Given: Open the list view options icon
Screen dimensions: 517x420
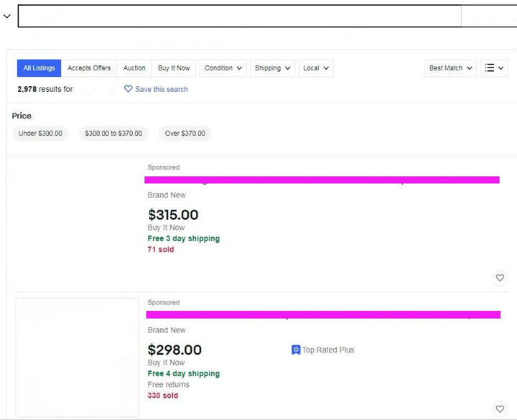Looking at the screenshot, I should (x=494, y=68).
